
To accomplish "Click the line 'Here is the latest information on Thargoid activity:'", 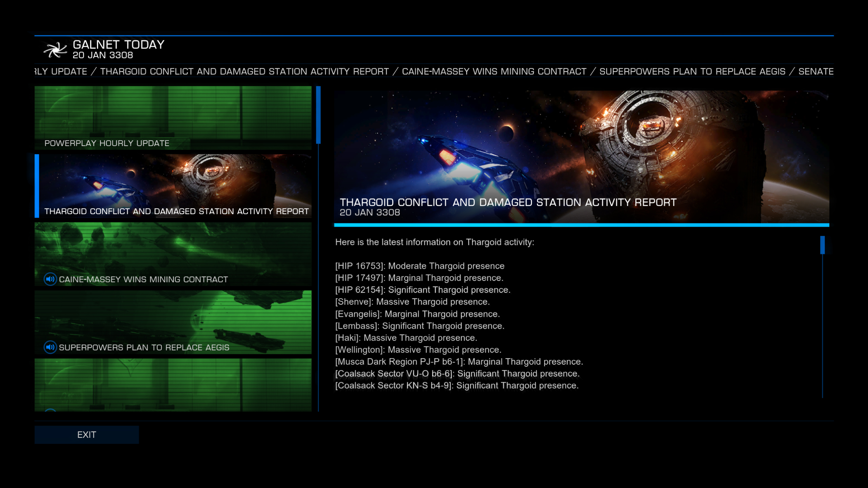I will 435,242.
